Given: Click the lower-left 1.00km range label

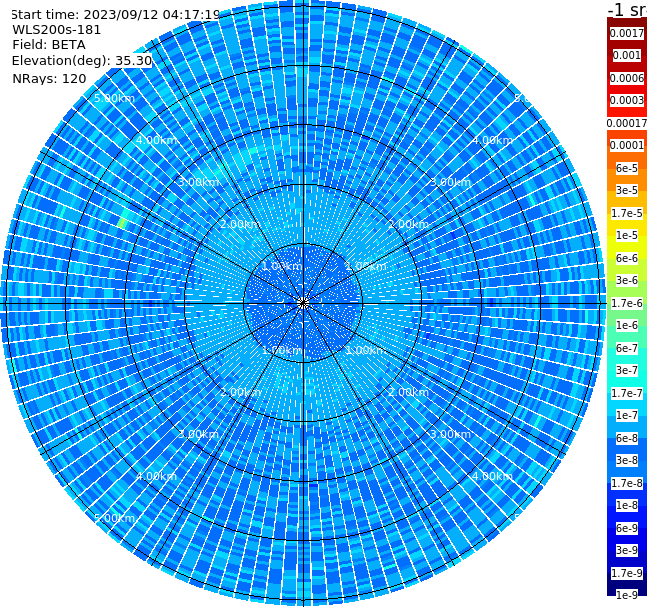Looking at the screenshot, I should click(282, 350).
